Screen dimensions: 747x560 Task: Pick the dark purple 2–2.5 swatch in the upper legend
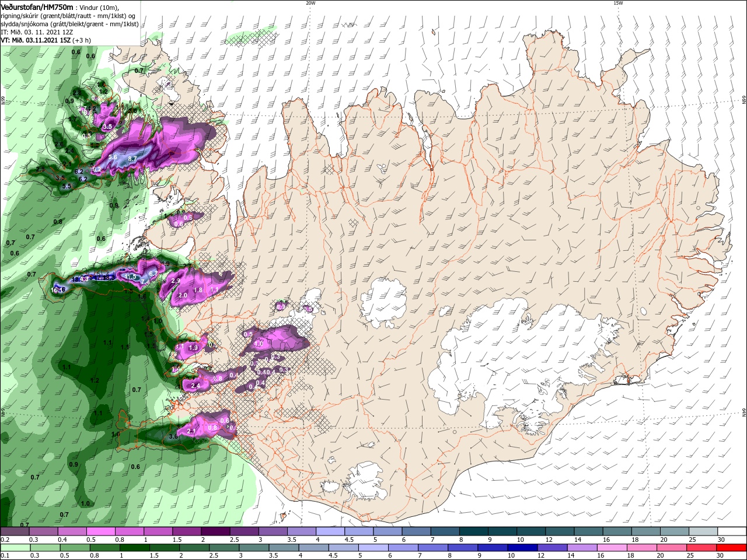[215, 531]
